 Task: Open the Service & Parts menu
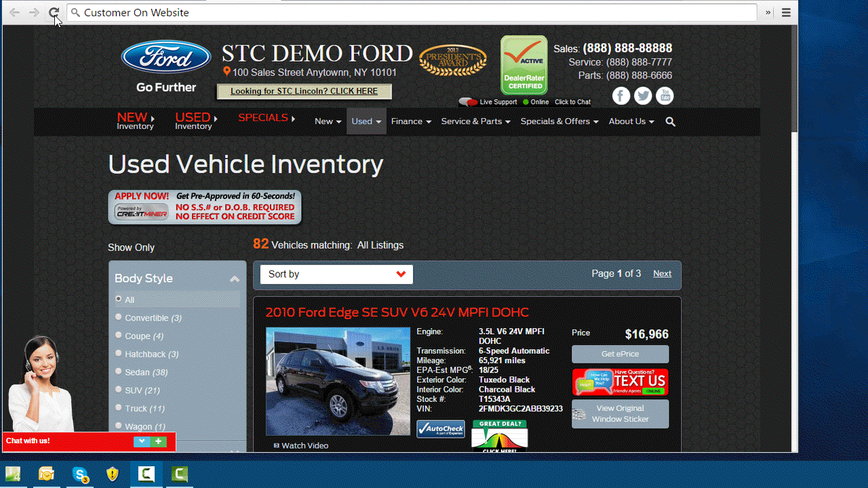point(475,121)
